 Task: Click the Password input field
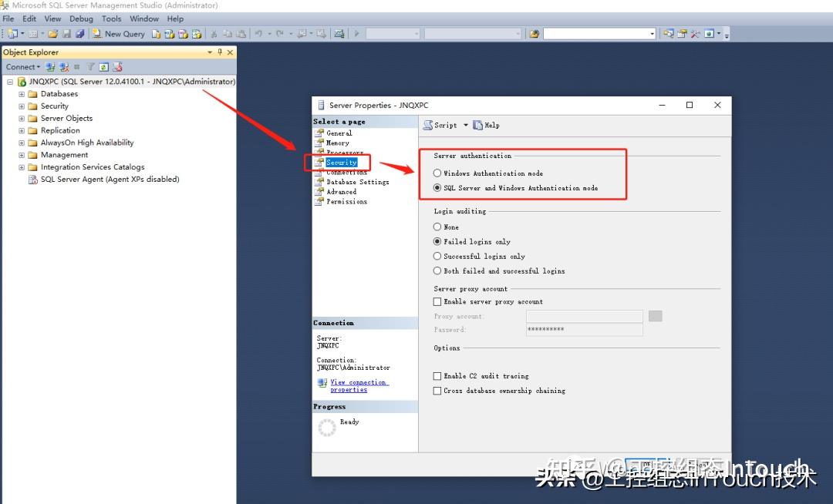click(585, 330)
